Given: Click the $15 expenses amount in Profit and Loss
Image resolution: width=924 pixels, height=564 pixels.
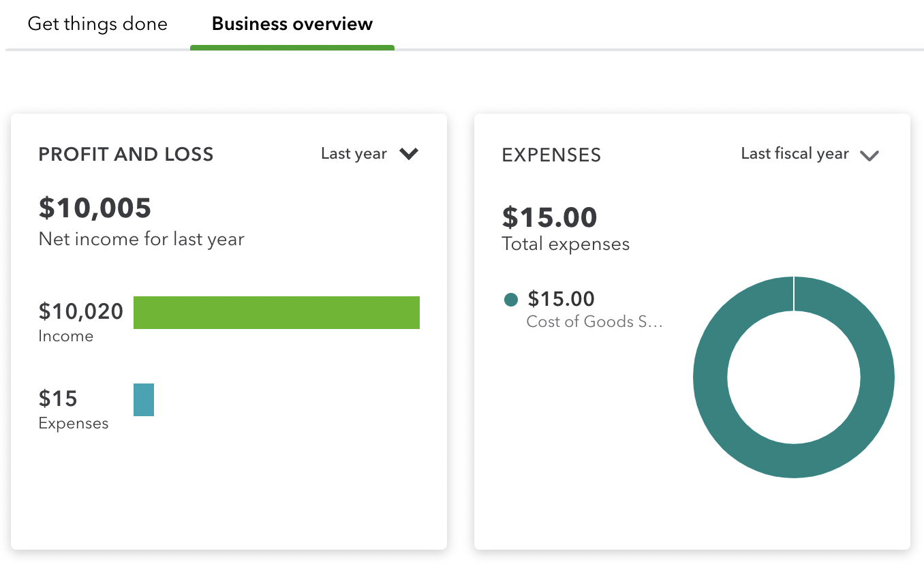Looking at the screenshot, I should point(58,398).
